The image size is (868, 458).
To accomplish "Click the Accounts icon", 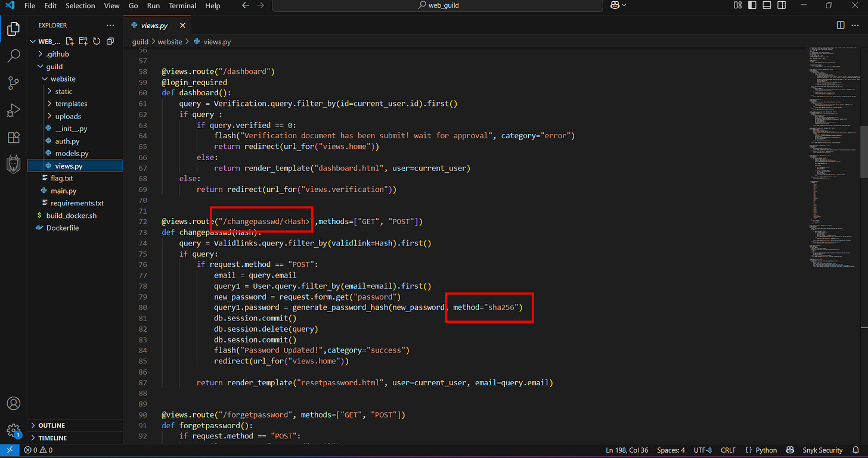I will [14, 403].
